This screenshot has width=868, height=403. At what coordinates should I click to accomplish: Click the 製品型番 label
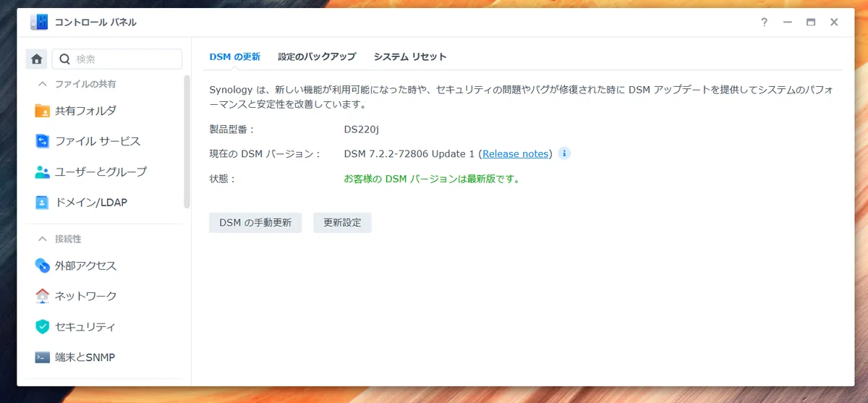point(232,130)
